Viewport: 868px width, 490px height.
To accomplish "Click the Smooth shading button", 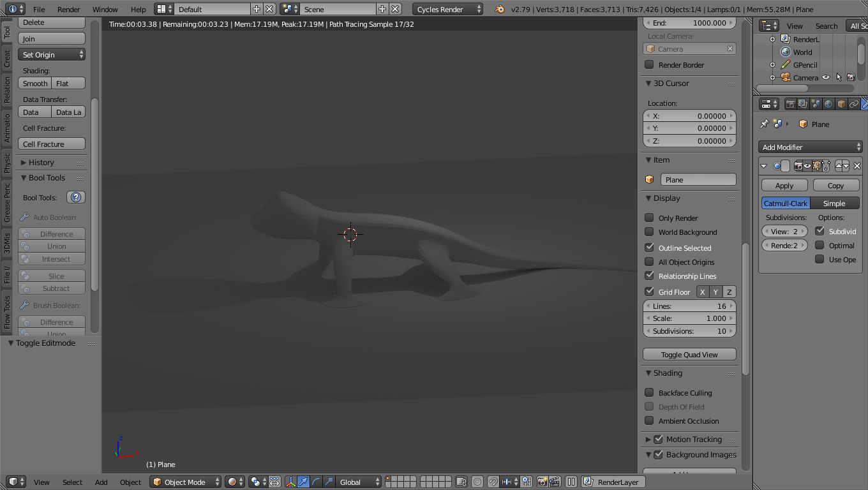I will (34, 83).
